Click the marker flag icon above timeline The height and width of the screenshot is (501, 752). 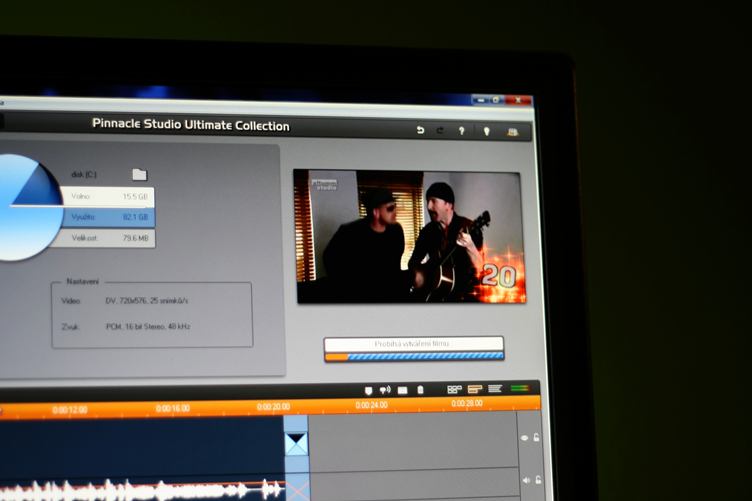click(368, 389)
